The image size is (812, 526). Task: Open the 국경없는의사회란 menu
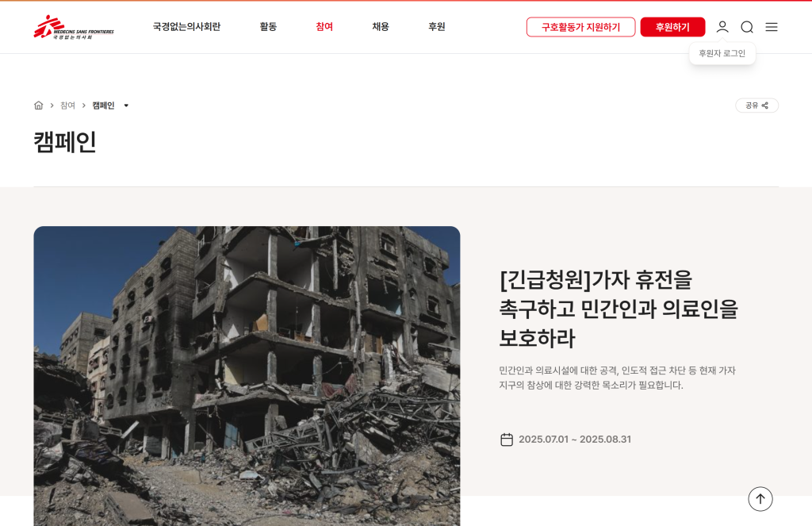click(x=186, y=26)
